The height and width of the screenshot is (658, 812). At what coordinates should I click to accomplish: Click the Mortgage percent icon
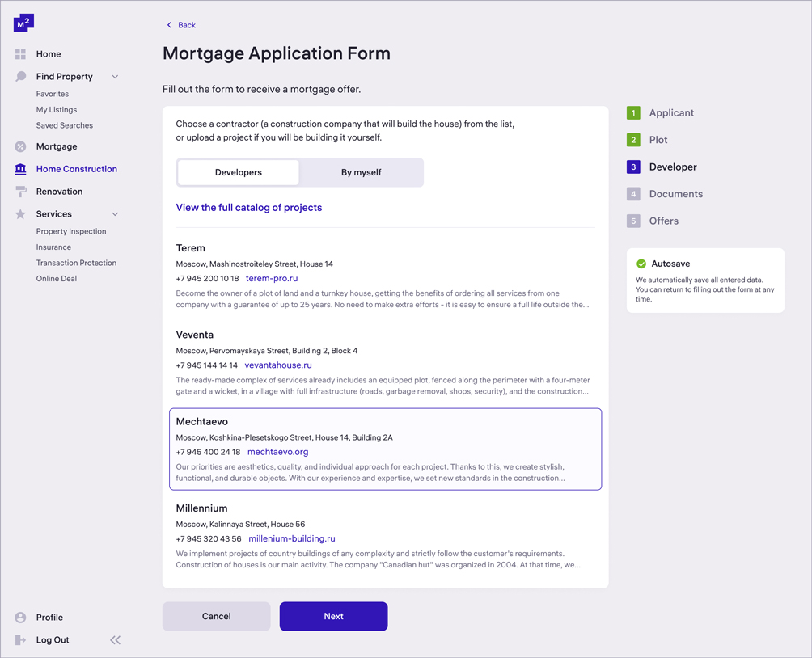(20, 146)
